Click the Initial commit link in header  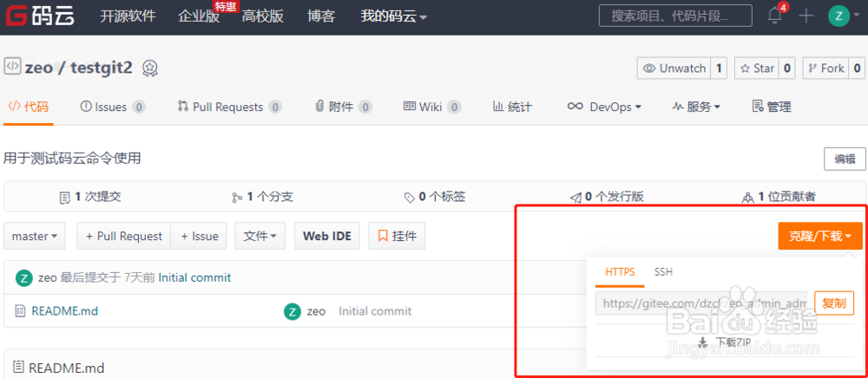pos(194,277)
